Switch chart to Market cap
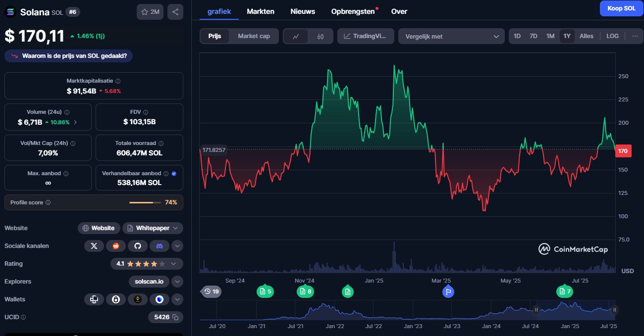 pyautogui.click(x=254, y=36)
